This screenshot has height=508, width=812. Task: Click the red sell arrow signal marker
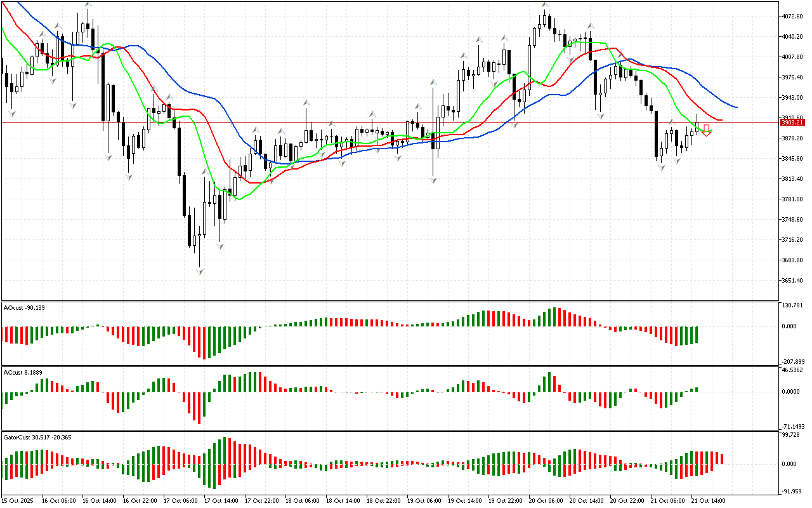pos(706,130)
